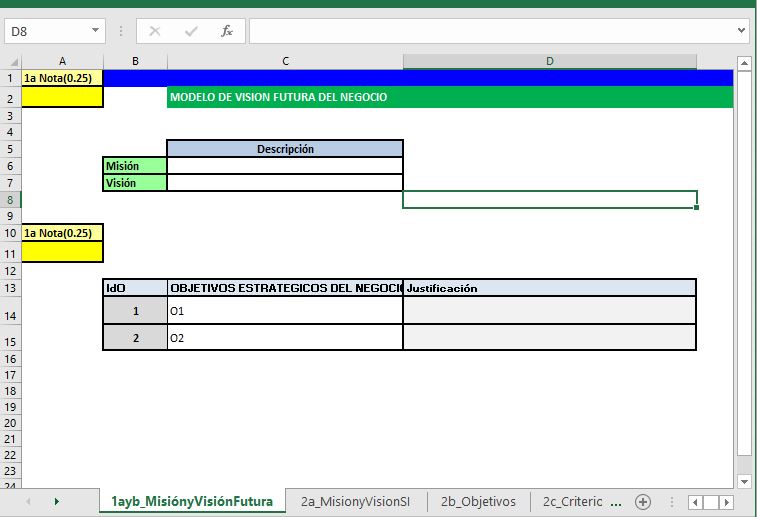Open the Name Box dropdown arrow
The height and width of the screenshot is (517, 757).
coord(95,30)
